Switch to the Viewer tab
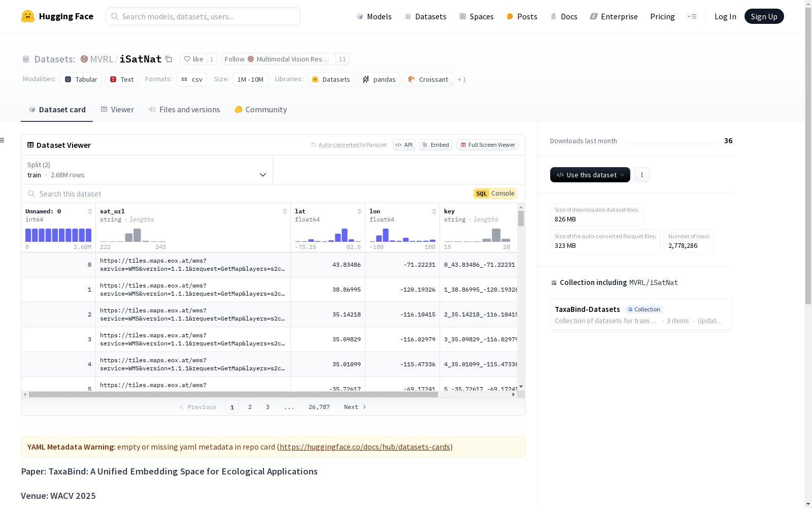Screen dimensions: 812x508 [117, 110]
